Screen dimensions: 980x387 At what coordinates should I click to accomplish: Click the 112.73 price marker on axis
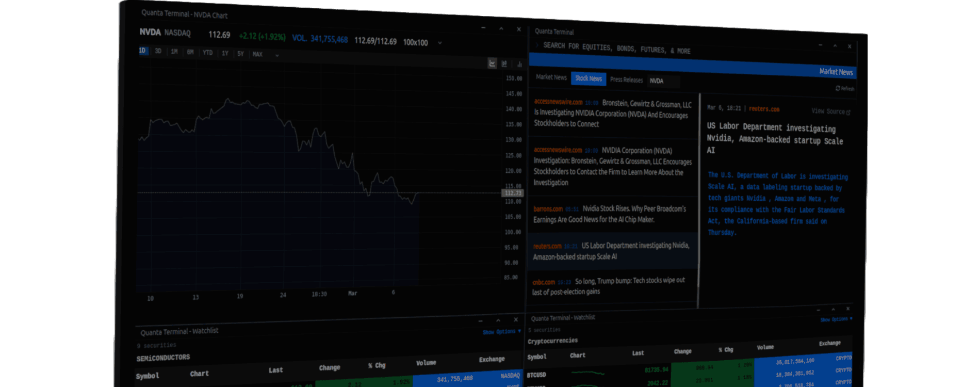pyautogui.click(x=513, y=193)
